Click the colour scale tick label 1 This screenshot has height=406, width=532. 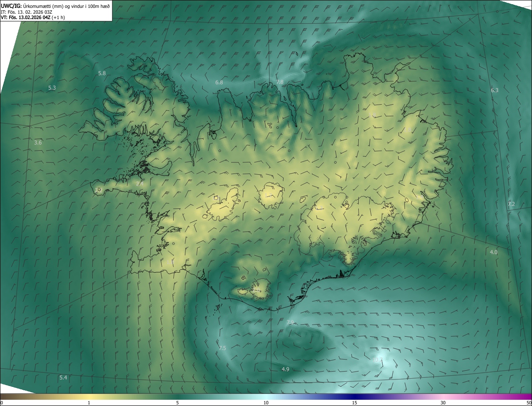pyautogui.click(x=89, y=403)
